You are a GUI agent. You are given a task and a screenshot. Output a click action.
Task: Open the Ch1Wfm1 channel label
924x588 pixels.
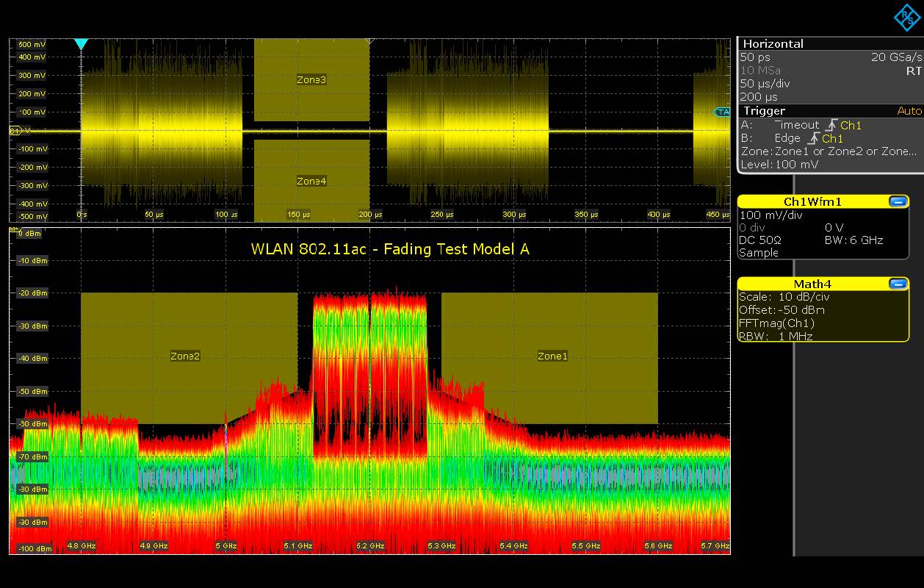tap(812, 201)
